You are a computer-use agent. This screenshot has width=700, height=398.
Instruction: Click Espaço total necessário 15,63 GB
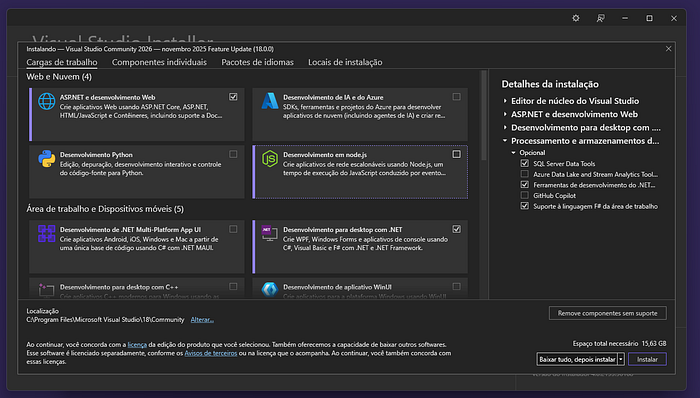[619, 344]
